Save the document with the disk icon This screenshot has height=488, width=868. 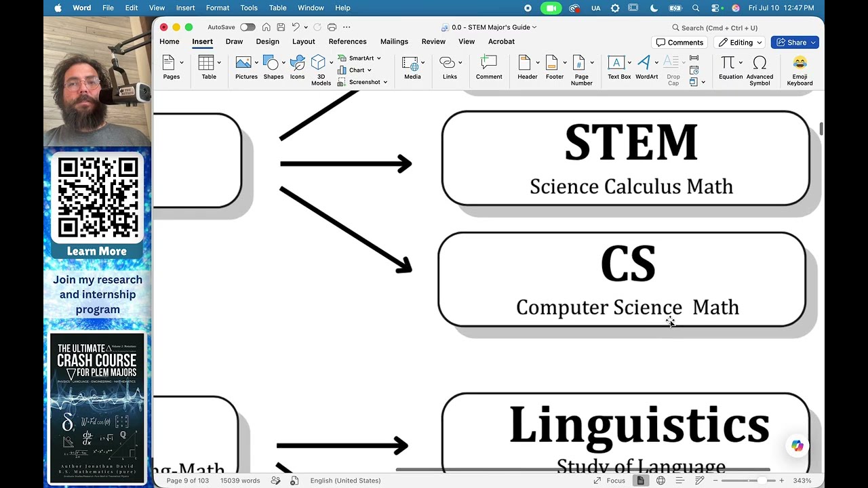point(281,27)
